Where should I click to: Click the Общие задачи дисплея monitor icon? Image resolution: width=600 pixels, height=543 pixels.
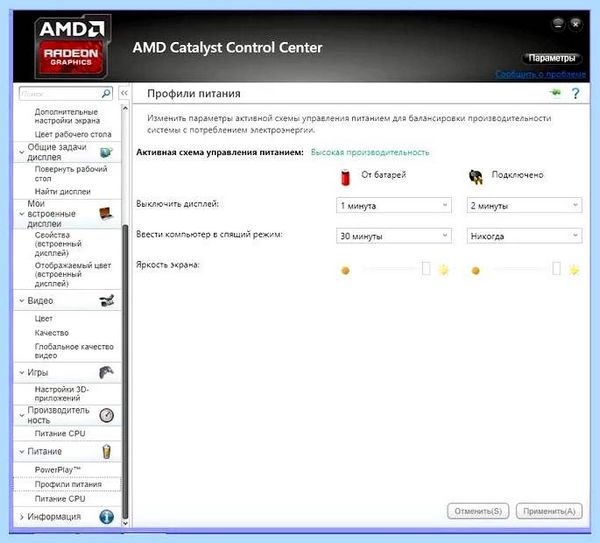coord(106,152)
